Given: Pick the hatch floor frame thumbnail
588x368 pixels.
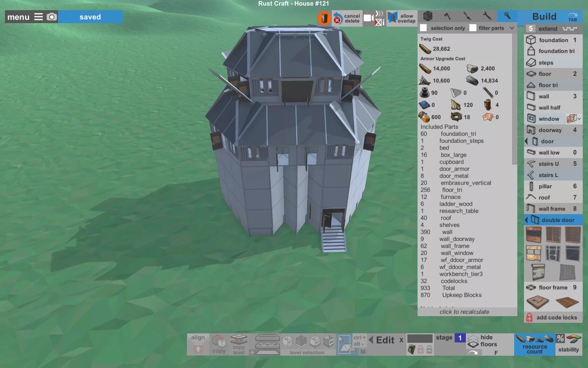Looking at the screenshot, I should click(538, 302).
